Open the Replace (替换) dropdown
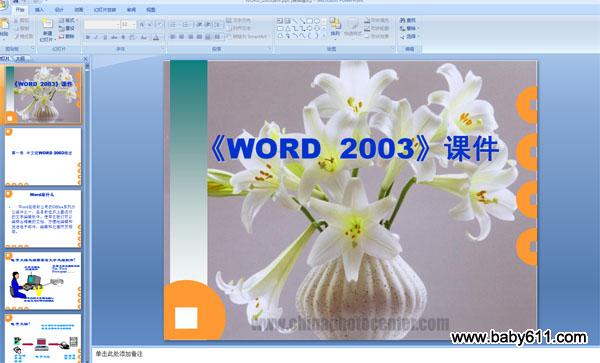600x363 pixels. [x=409, y=28]
